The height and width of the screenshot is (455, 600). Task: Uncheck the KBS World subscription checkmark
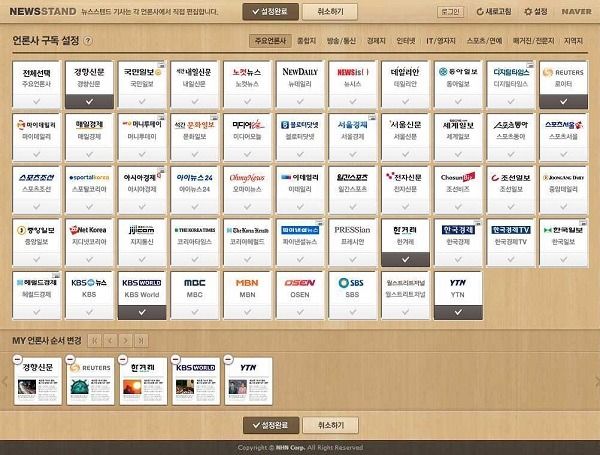click(142, 312)
